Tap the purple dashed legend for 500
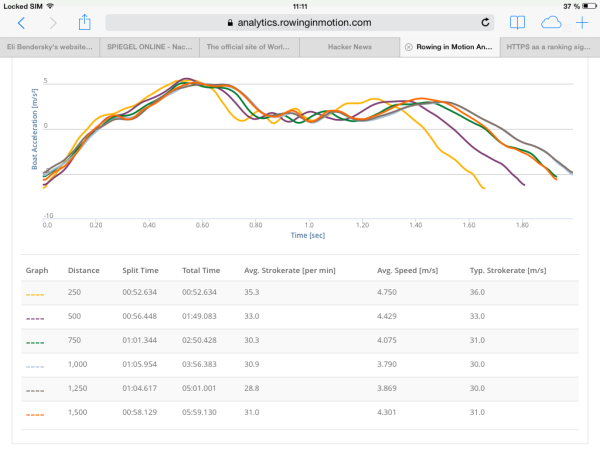 [x=35, y=318]
